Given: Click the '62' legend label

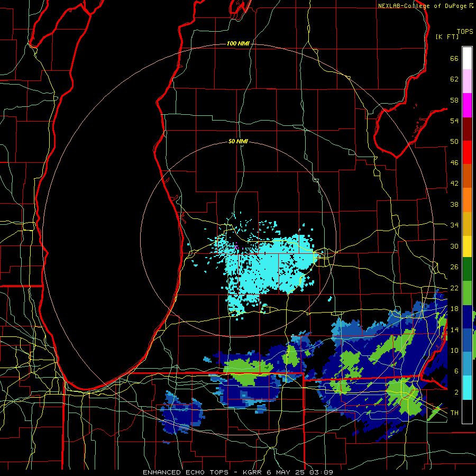Looking at the screenshot, I should (x=454, y=79).
